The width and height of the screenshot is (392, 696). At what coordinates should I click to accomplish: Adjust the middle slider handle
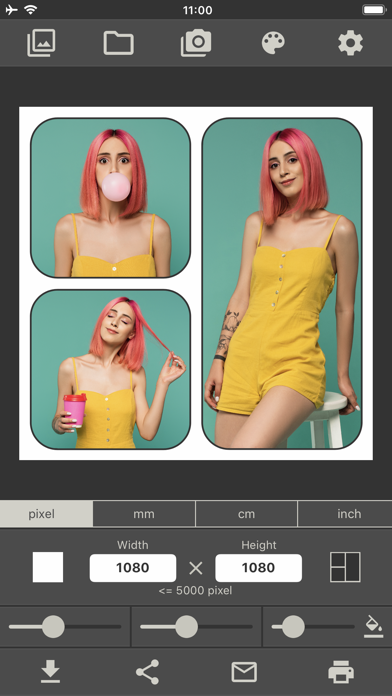pos(186,627)
